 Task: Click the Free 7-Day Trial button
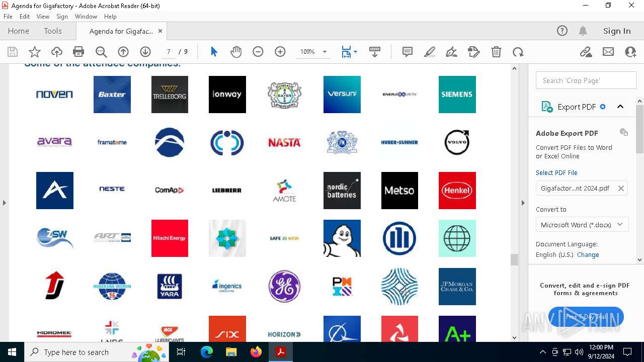(x=586, y=317)
